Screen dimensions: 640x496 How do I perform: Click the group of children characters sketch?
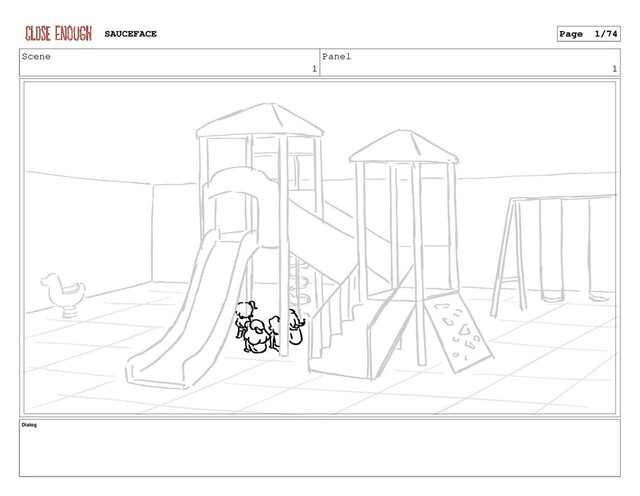270,327
